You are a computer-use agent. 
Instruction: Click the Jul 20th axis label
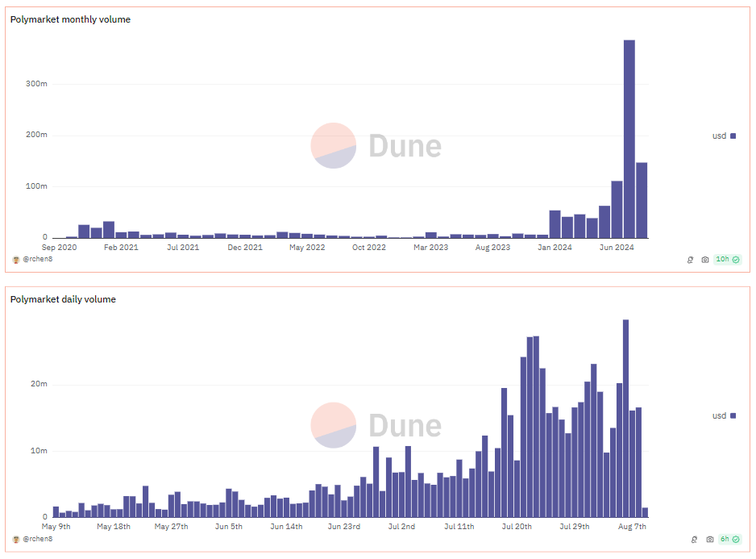coord(517,527)
